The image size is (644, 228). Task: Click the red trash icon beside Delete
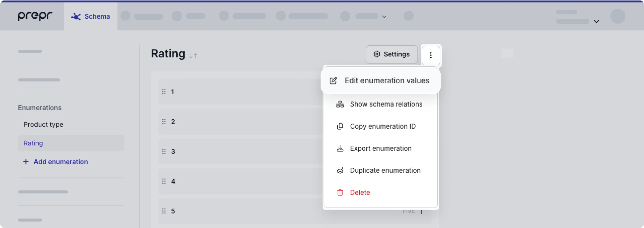coord(340,192)
